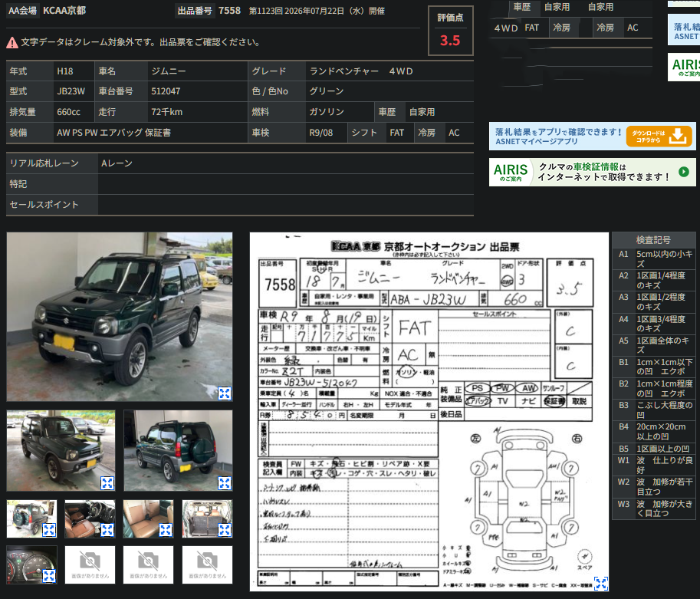The width and height of the screenshot is (700, 599).
Task: Click the model year H18
Action: 65,71
